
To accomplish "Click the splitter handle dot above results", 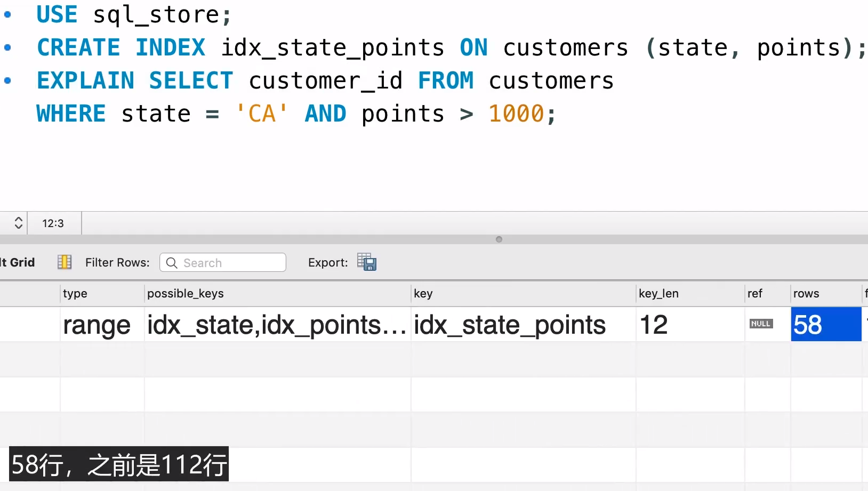I will (499, 239).
